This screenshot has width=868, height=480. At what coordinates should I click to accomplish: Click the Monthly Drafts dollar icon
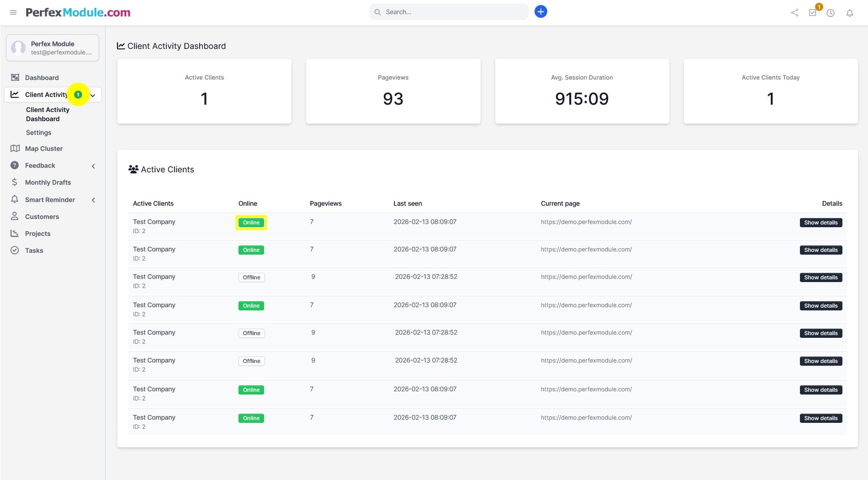(x=15, y=182)
